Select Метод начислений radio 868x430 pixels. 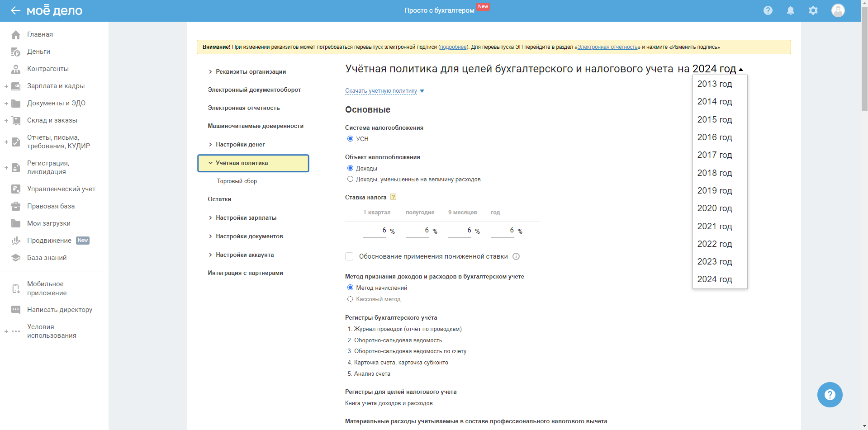point(350,288)
